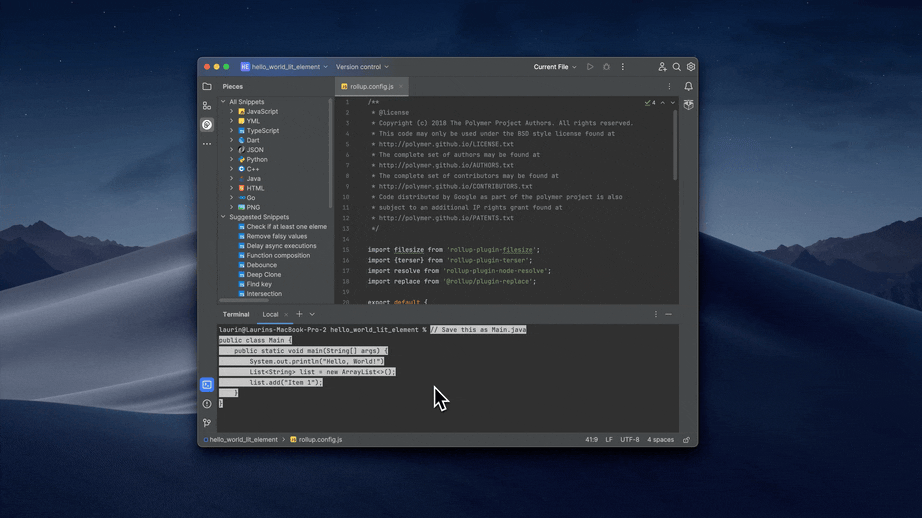Screen dimensions: 922x518
Task: Toggle read-only lock icon in status bar
Action: coord(686,440)
